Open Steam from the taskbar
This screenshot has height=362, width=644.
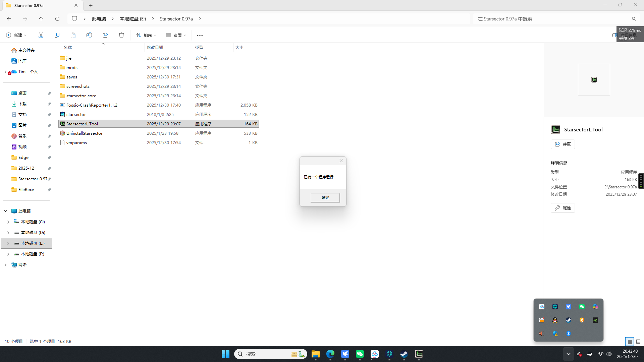[x=404, y=354]
